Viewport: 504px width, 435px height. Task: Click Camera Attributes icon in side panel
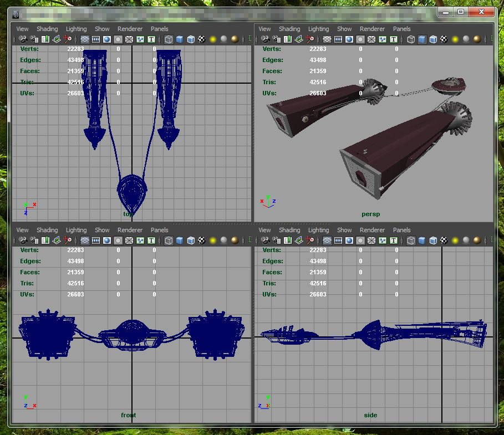[277, 240]
